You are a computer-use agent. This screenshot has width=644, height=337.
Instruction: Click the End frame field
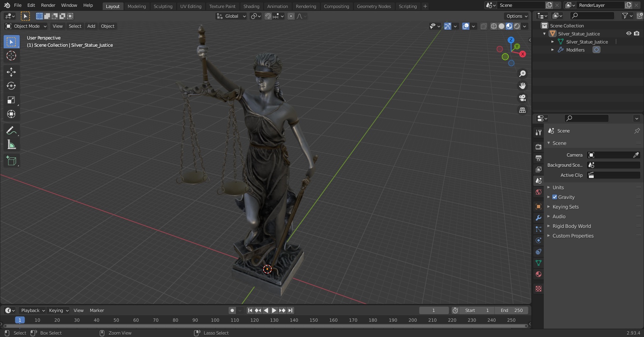(512, 310)
